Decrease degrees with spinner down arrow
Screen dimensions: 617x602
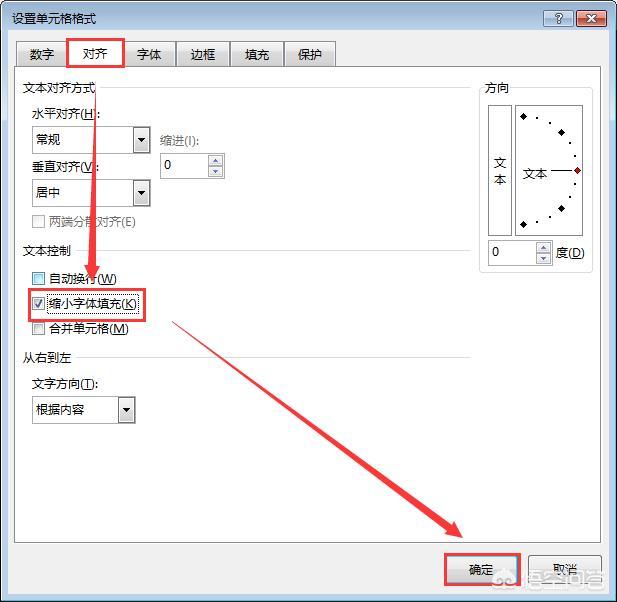[543, 259]
